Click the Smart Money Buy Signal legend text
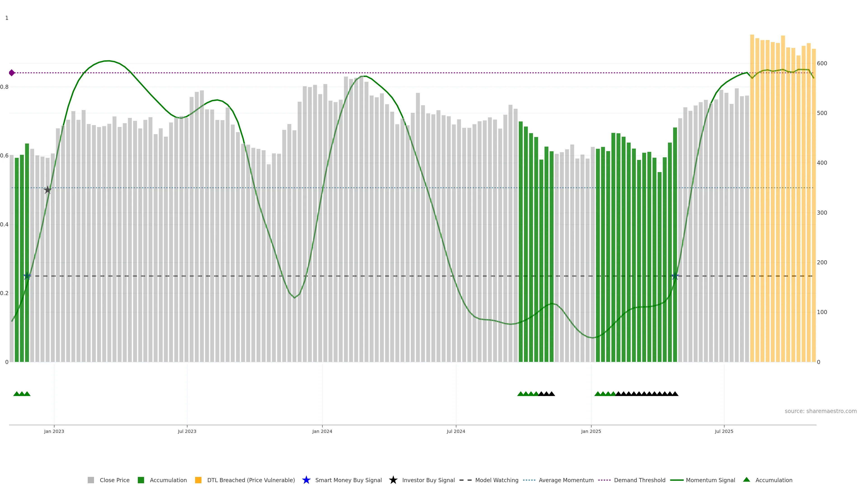Screen dimensions: 868x488 pos(348,480)
